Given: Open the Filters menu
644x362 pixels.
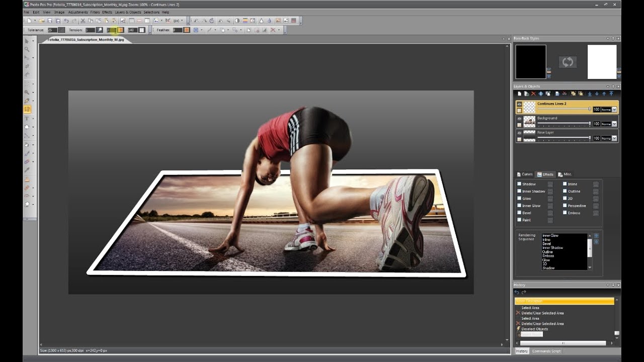Looking at the screenshot, I should coord(95,12).
